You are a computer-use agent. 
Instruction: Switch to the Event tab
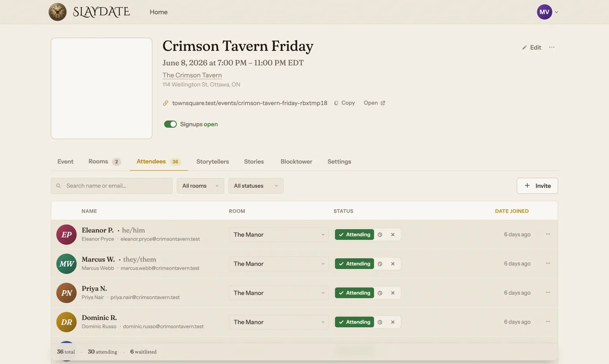[x=66, y=161]
